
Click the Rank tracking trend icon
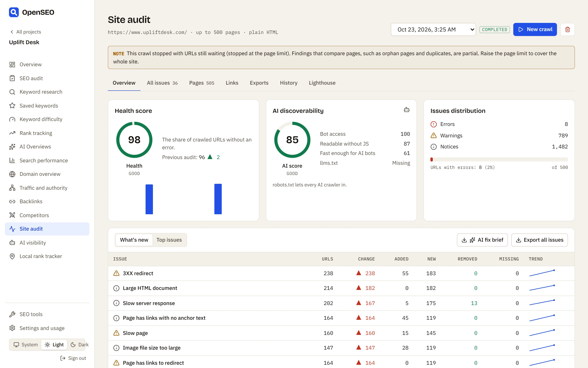click(12, 133)
